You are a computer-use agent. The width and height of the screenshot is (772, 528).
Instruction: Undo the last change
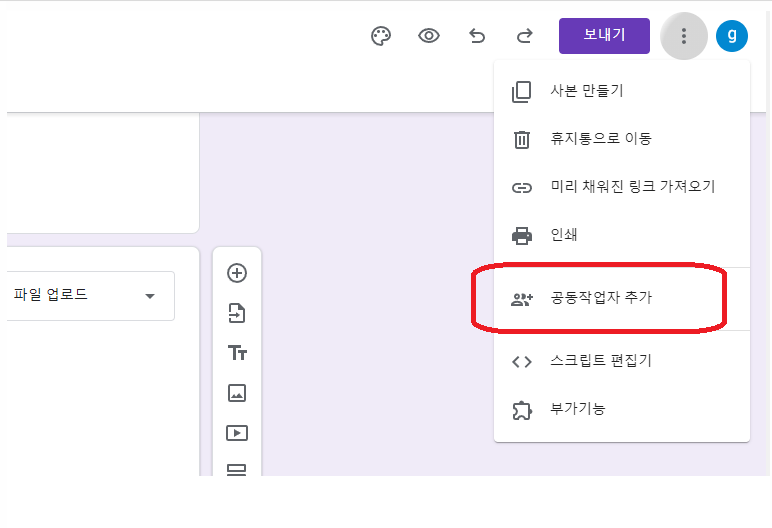(477, 36)
